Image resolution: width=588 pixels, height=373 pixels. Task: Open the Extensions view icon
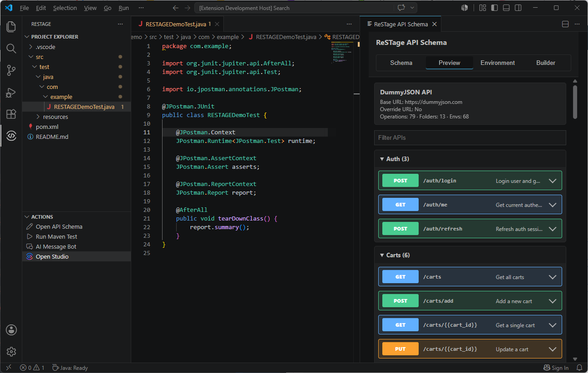11,114
